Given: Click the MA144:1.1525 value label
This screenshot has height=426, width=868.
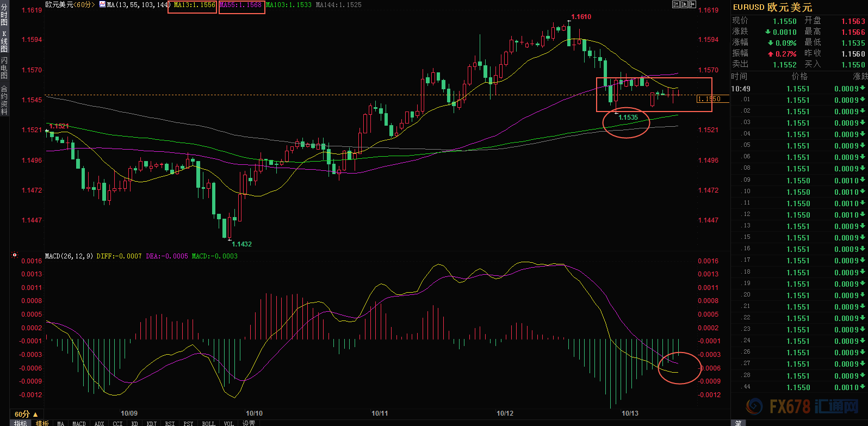Looking at the screenshot, I should (338, 4).
